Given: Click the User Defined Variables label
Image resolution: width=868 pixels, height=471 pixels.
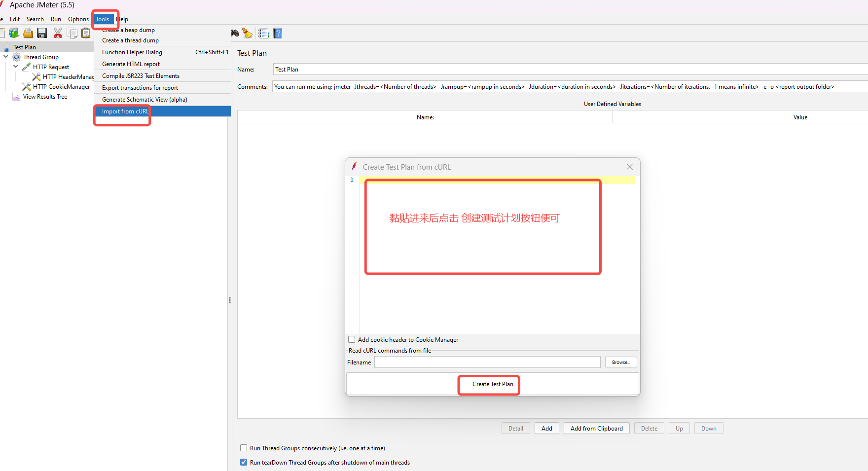Looking at the screenshot, I should [613, 104].
